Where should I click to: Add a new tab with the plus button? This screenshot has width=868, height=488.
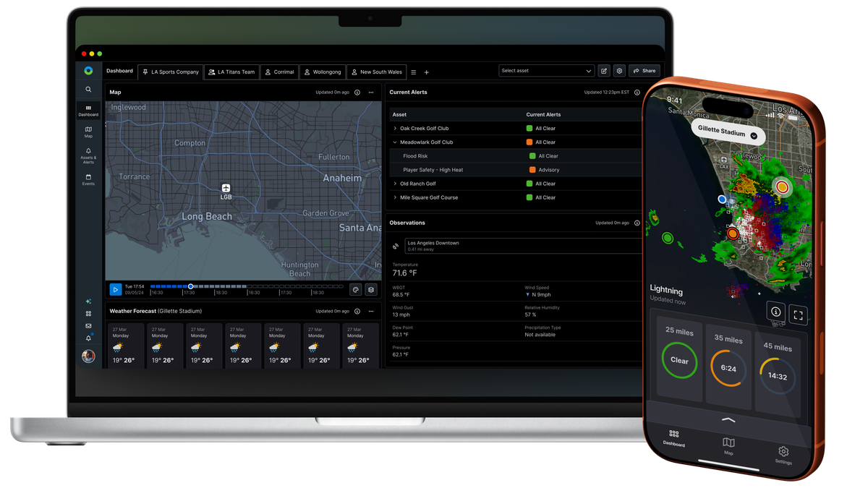click(x=427, y=72)
